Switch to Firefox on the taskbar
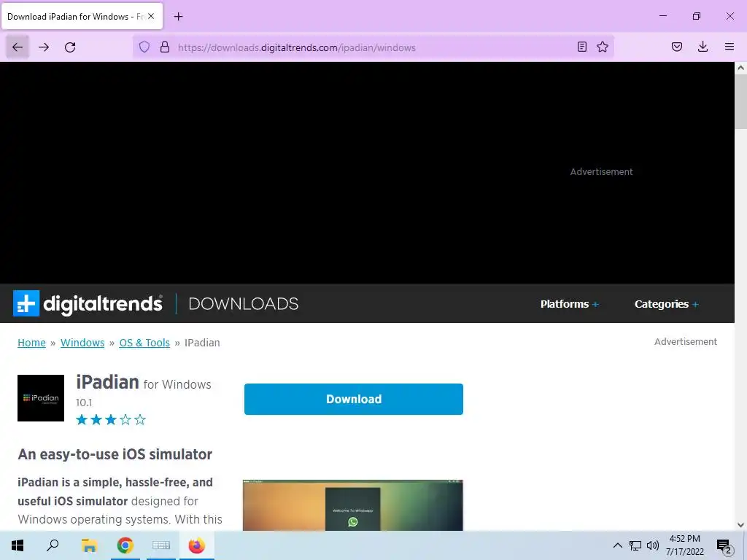This screenshot has height=560, width=747. (x=197, y=545)
